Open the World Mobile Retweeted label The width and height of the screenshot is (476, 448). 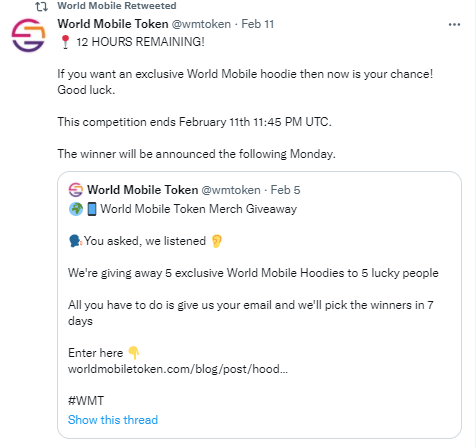tap(117, 6)
